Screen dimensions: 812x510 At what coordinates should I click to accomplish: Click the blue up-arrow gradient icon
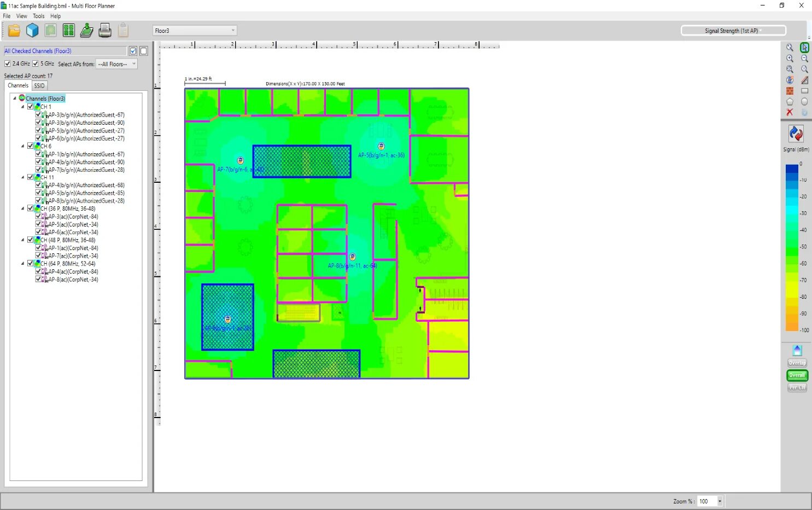point(797,350)
